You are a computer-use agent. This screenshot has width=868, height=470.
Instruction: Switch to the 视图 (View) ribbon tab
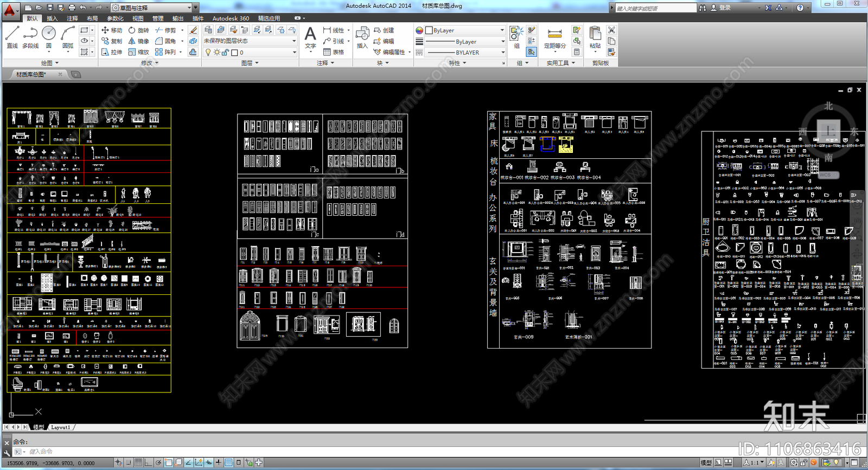coord(138,18)
